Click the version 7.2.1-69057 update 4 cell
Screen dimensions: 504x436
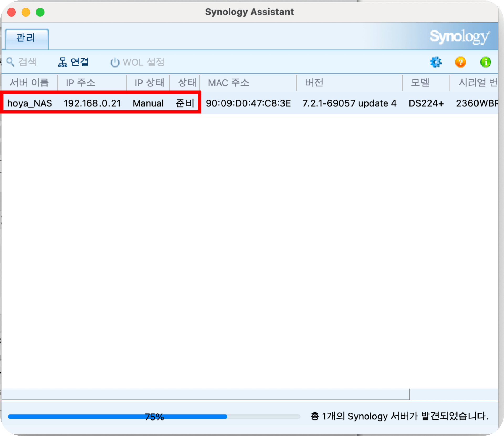point(349,103)
